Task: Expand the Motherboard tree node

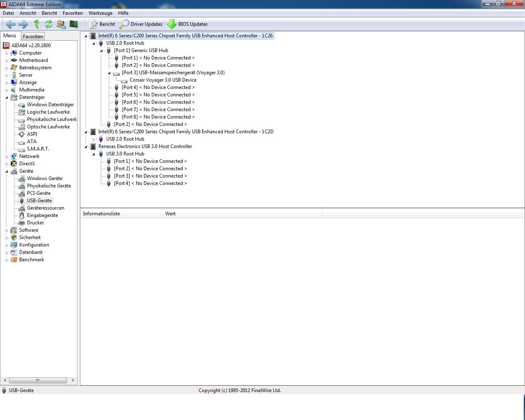Action: [x=7, y=61]
